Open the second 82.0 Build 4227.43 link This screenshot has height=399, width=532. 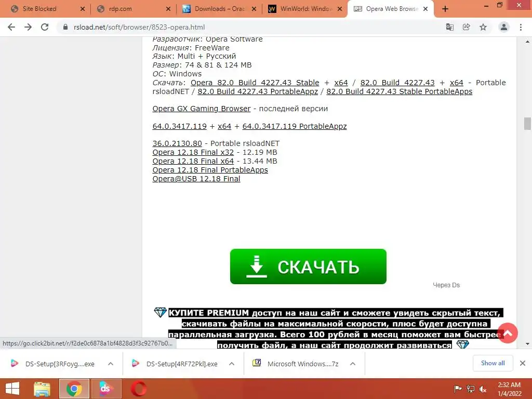click(x=397, y=83)
